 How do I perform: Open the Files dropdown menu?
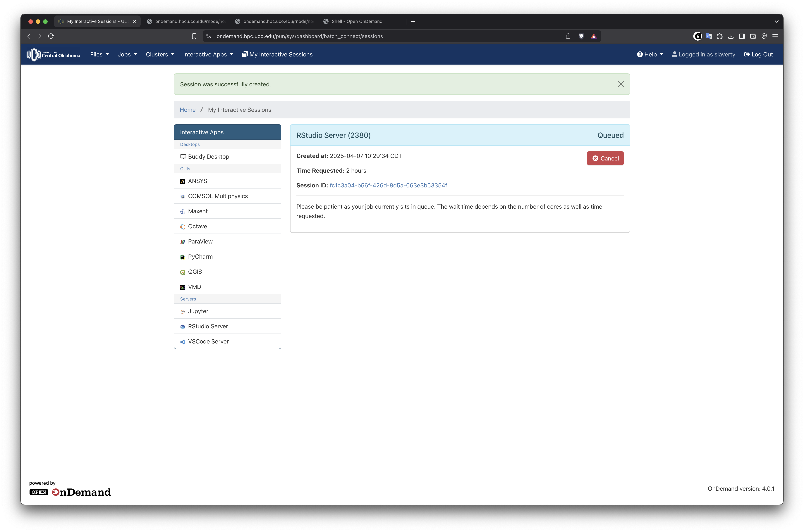click(99, 54)
